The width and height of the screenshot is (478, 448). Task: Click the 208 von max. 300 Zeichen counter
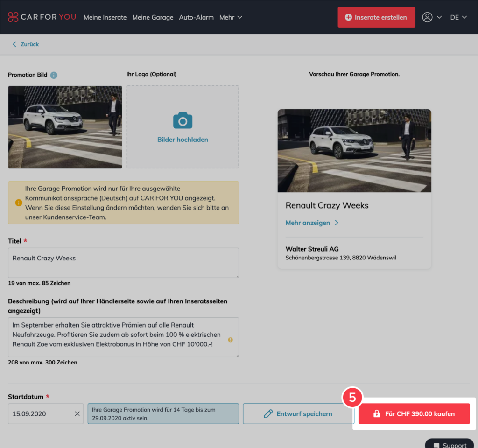(x=42, y=362)
